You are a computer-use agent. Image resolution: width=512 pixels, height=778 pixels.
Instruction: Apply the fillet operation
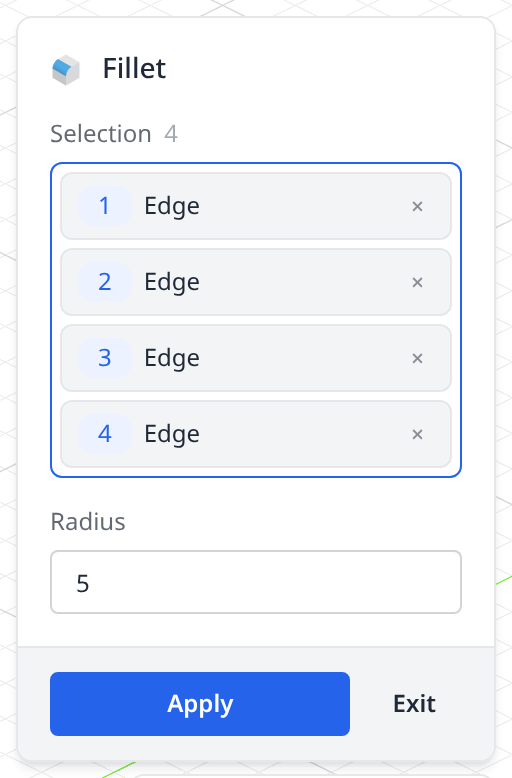[200, 704]
